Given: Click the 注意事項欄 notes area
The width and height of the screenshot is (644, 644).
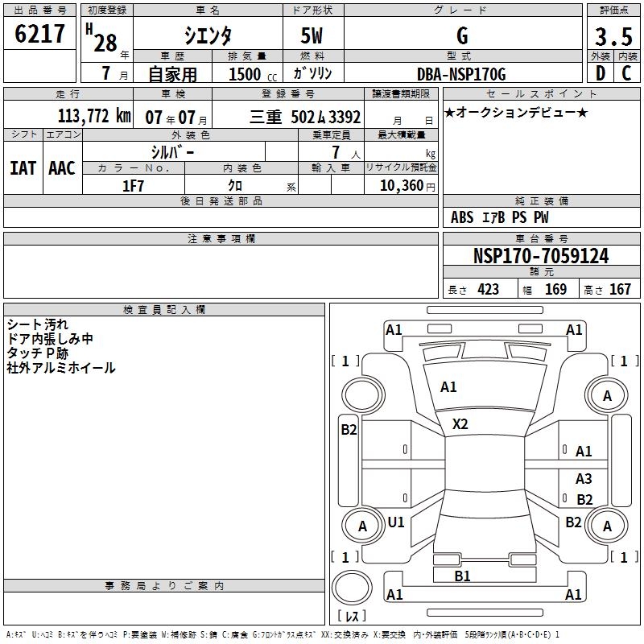Looking at the screenshot, I should click(221, 271).
